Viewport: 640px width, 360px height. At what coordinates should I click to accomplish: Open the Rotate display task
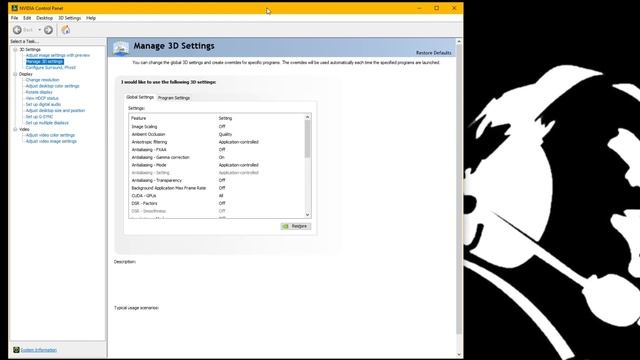point(39,92)
